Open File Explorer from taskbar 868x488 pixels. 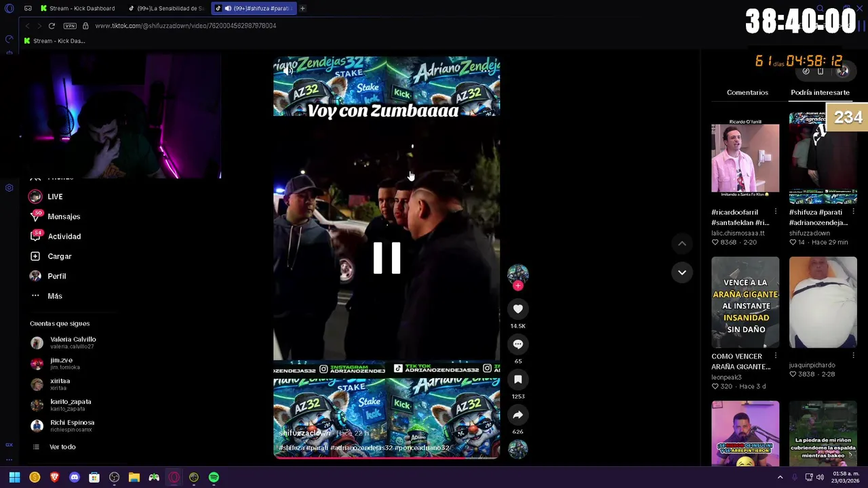coord(134,477)
